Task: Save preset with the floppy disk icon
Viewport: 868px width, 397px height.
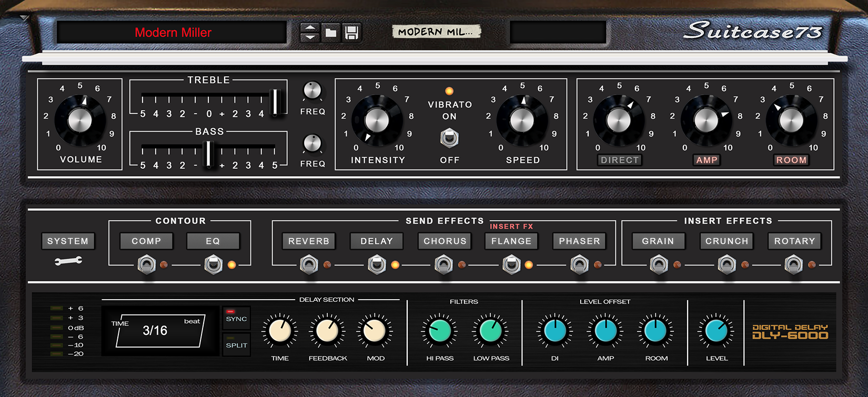Action: [x=351, y=33]
